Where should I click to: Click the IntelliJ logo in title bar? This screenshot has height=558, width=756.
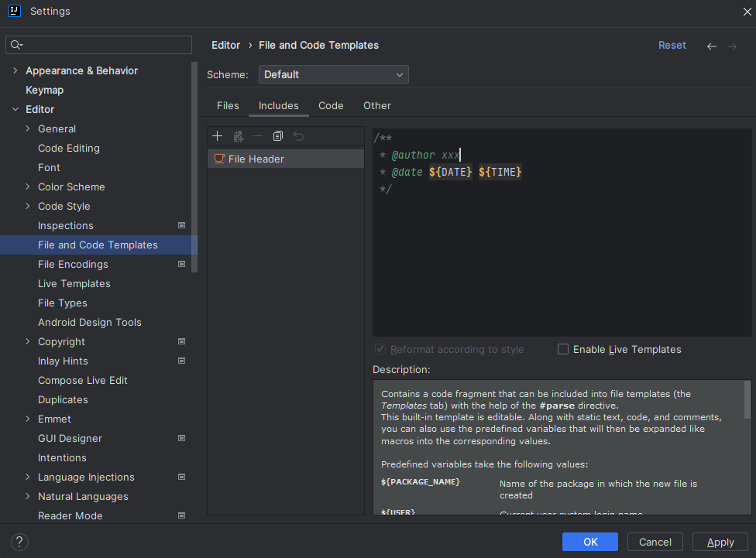tap(15, 11)
